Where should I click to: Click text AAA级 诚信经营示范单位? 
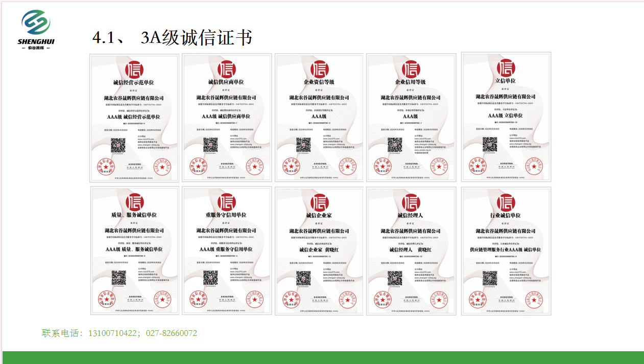tap(134, 117)
